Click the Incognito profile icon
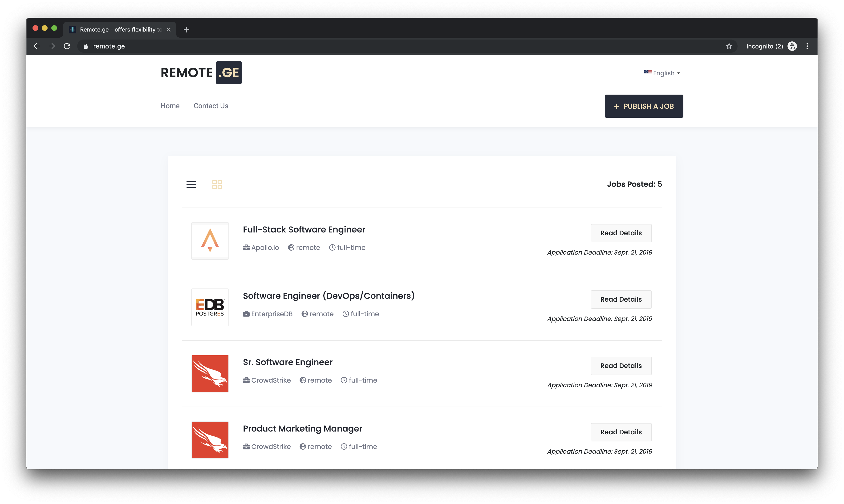The height and width of the screenshot is (504, 844). [792, 46]
